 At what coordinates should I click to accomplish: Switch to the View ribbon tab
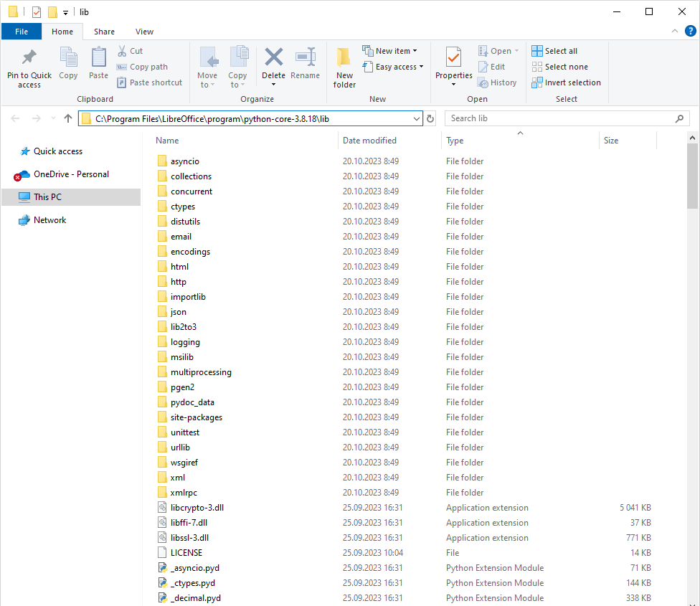[x=144, y=32]
